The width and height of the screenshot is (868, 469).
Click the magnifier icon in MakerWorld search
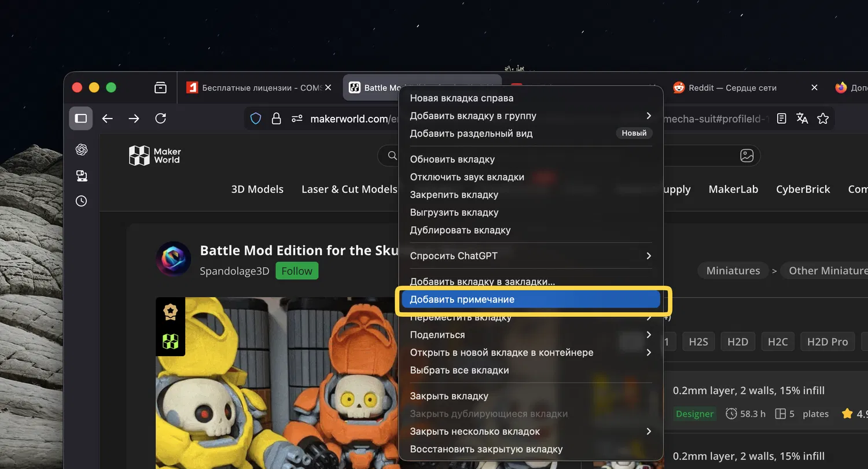(x=392, y=155)
